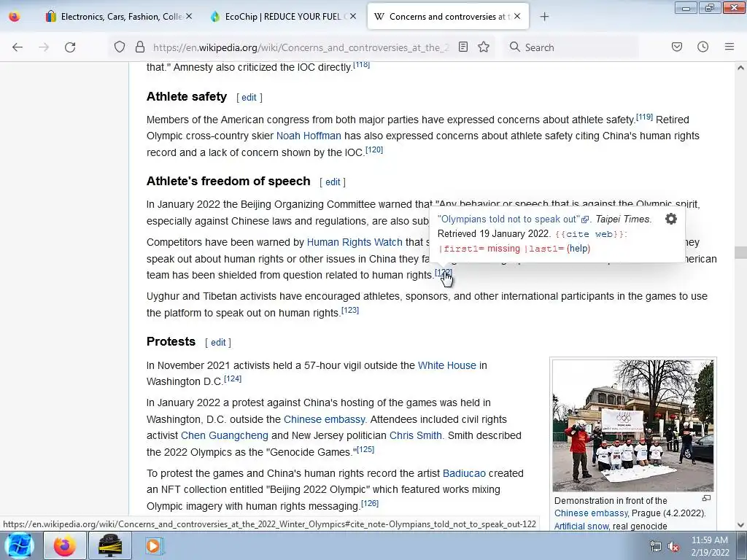The height and width of the screenshot is (560, 747).
Task: Open the history clock icon
Action: pos(703,47)
